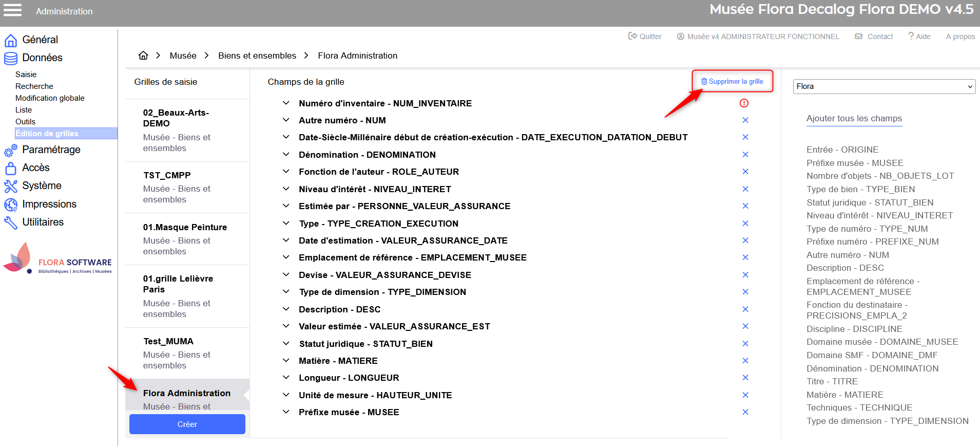
Task: Remove the Autre numéro - NUM field
Action: point(745,120)
